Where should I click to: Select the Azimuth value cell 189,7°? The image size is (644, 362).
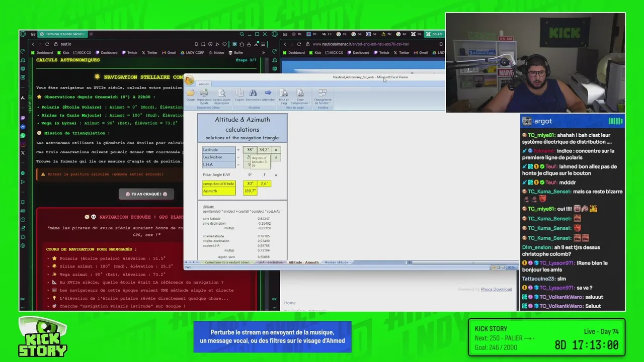click(250, 191)
